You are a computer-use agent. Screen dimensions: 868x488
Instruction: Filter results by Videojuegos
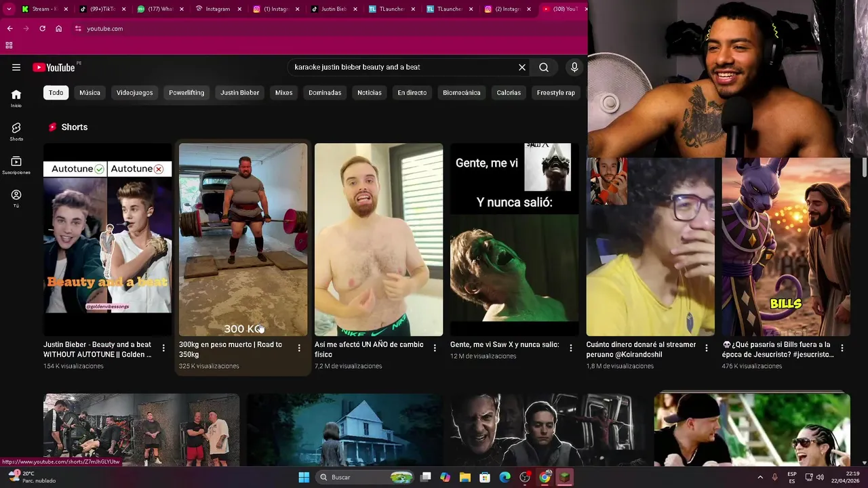coord(134,93)
